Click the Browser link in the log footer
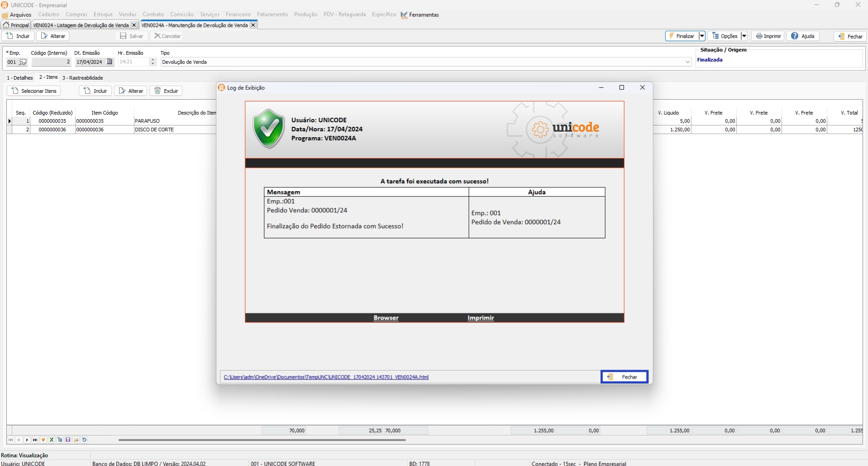 [386, 318]
